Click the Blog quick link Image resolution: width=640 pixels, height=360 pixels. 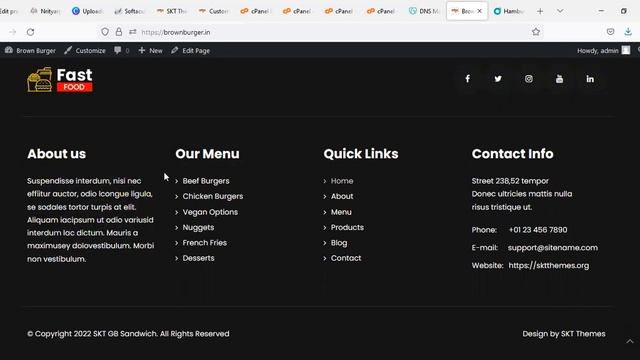click(x=339, y=243)
